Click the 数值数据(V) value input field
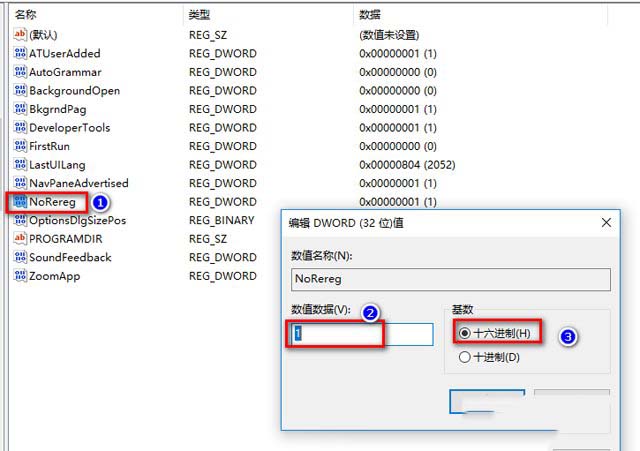Viewport: 640px width, 451px height. [362, 334]
